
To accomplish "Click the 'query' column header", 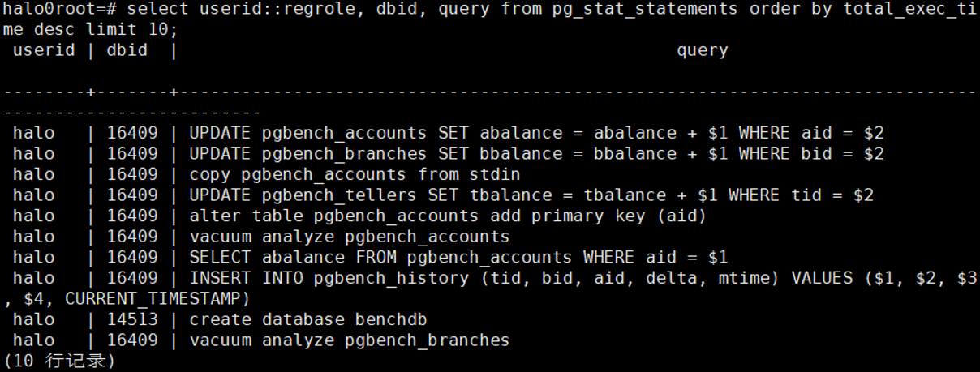I will (x=702, y=50).
